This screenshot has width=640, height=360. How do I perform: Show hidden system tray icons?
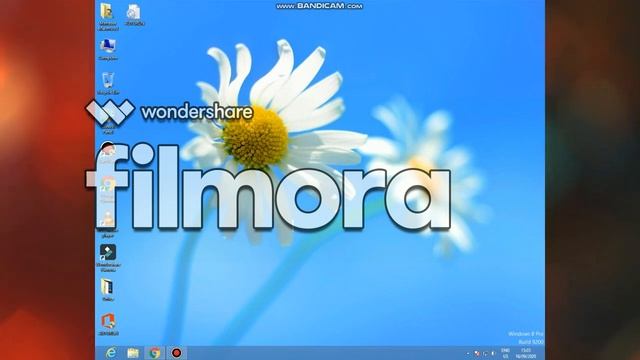[x=468, y=353]
